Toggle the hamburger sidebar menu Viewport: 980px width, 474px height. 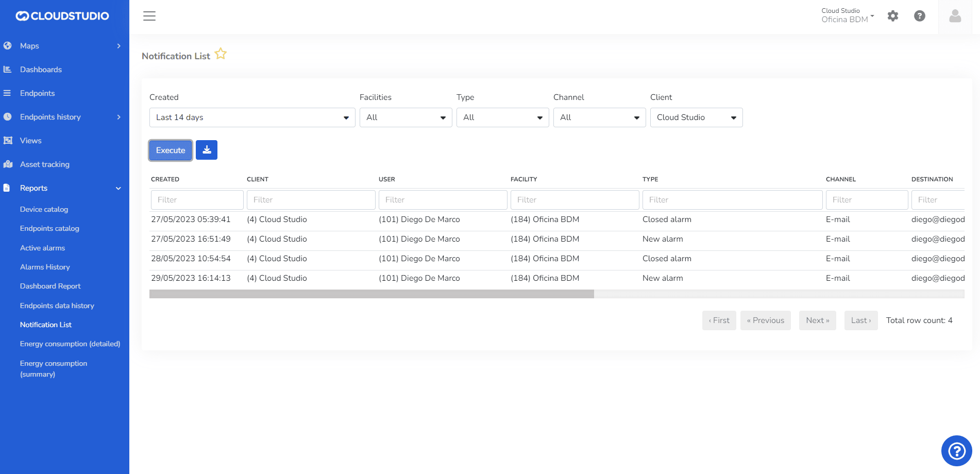149,16
